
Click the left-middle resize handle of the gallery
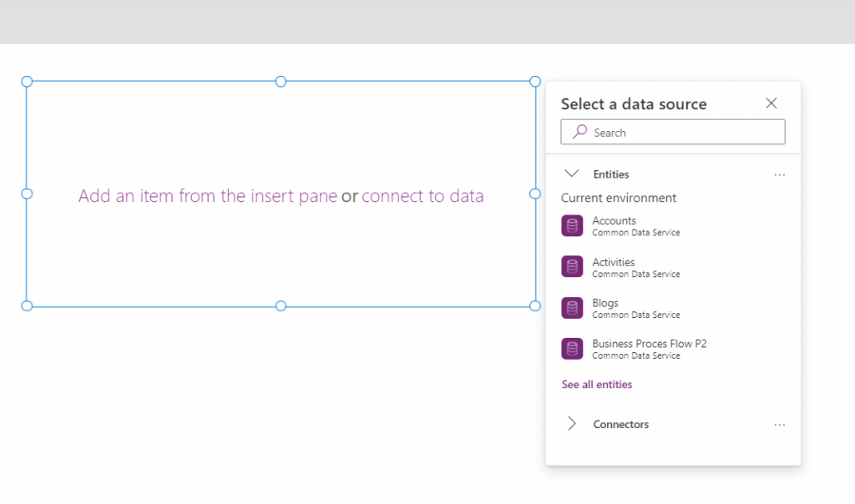tap(27, 194)
